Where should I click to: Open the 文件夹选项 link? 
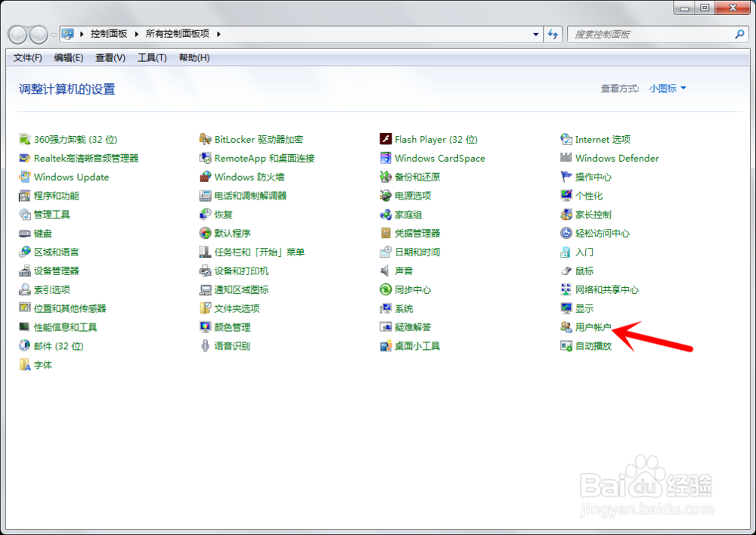(x=237, y=308)
